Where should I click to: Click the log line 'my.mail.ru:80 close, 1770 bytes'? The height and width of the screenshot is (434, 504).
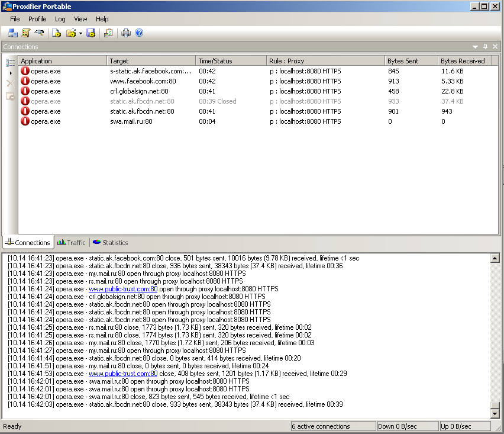coord(161,343)
